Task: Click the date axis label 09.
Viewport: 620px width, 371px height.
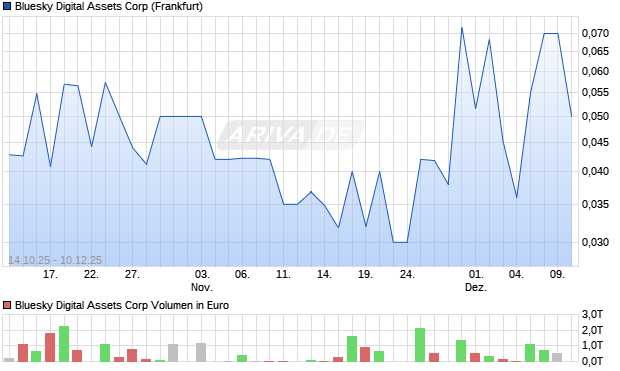Action: pyautogui.click(x=557, y=274)
